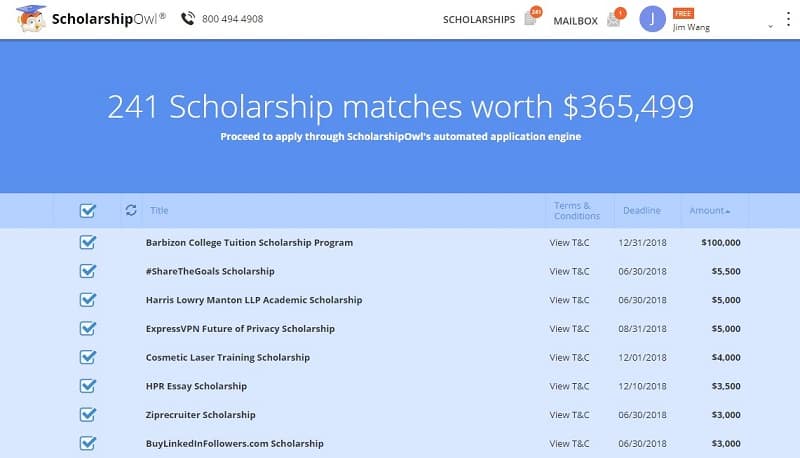Click the Title column header
Image resolution: width=800 pixels, height=458 pixels.
159,210
